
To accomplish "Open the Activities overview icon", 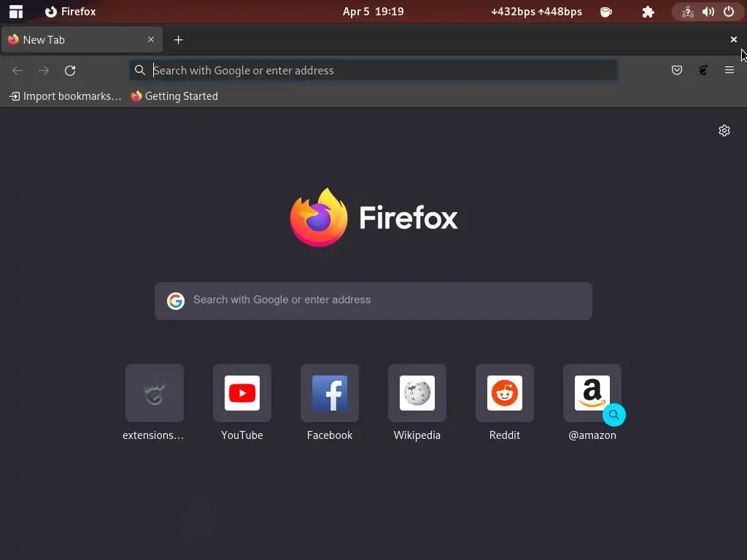I will click(16, 12).
